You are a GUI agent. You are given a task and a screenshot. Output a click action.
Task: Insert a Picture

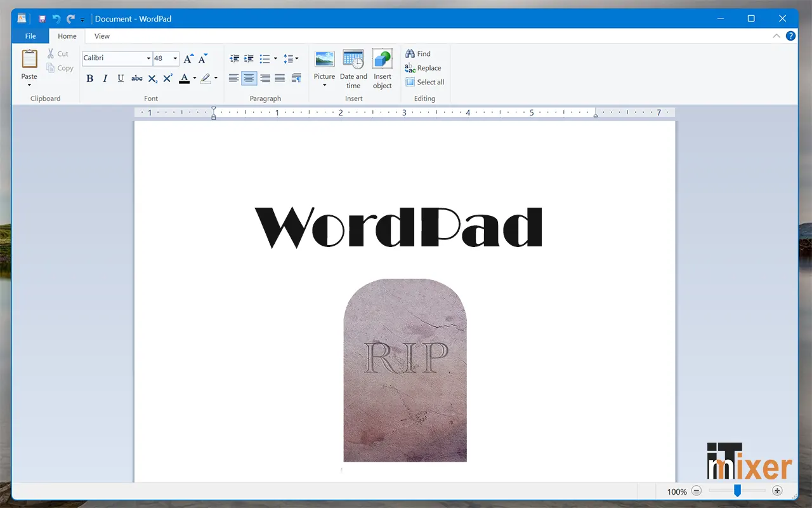pos(324,63)
